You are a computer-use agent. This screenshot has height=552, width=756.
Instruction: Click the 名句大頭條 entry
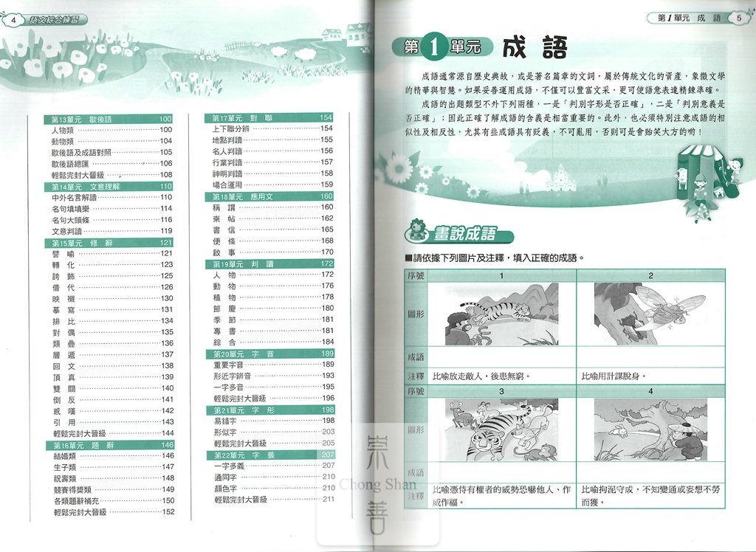pos(111,220)
